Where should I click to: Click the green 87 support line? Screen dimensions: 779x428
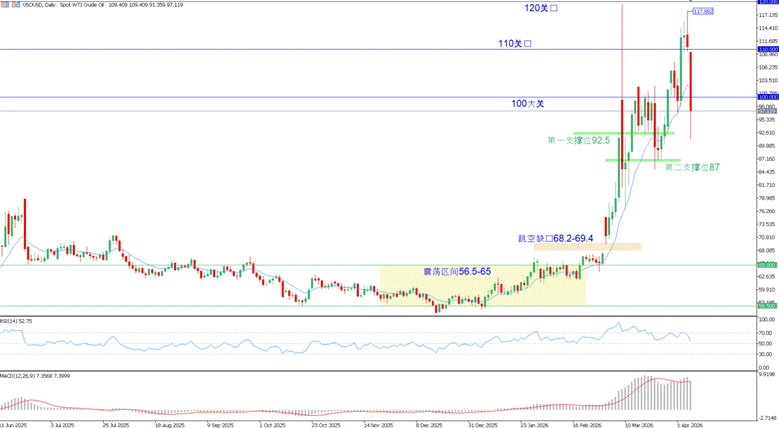click(642, 160)
